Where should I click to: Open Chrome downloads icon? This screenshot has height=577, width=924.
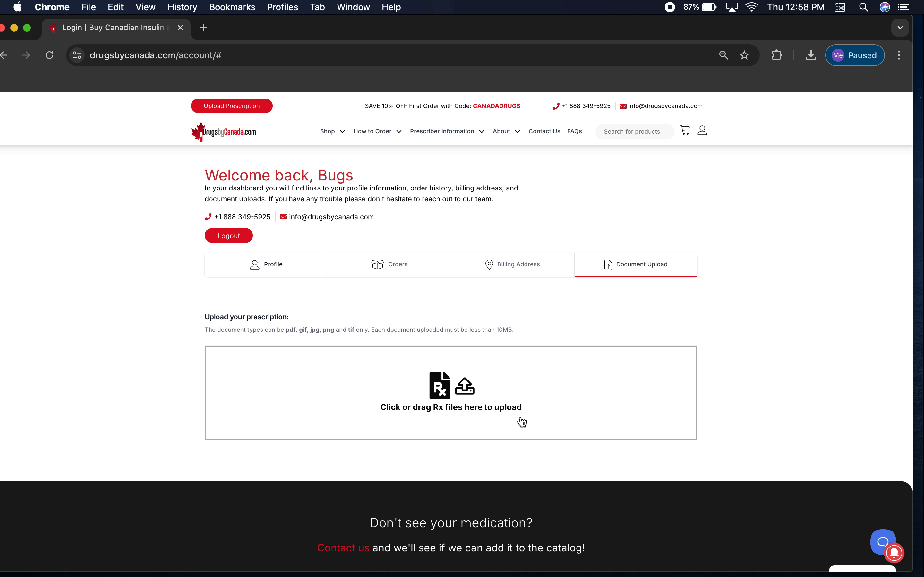click(x=811, y=55)
